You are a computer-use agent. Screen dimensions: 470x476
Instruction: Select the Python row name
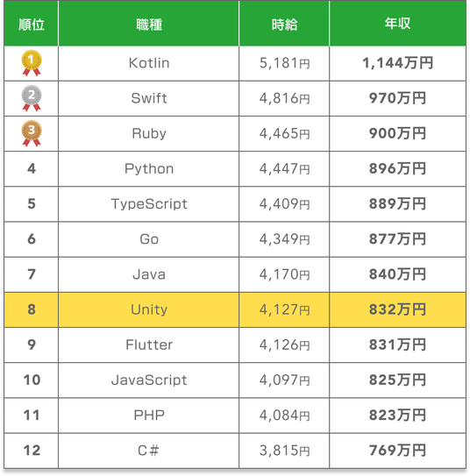(149, 169)
